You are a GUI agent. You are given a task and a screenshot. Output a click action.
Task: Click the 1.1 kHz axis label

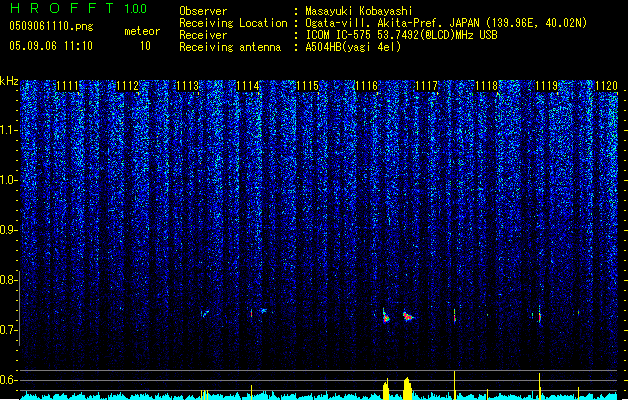coord(8,130)
